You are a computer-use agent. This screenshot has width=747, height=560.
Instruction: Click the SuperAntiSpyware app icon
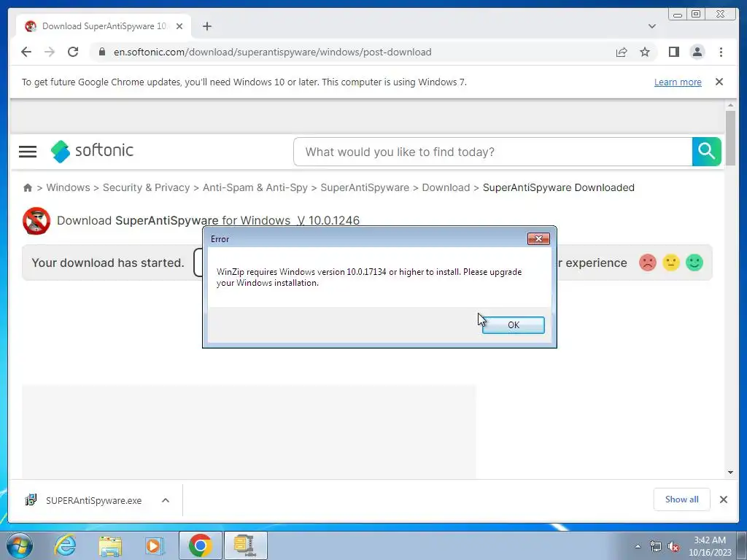pos(36,221)
